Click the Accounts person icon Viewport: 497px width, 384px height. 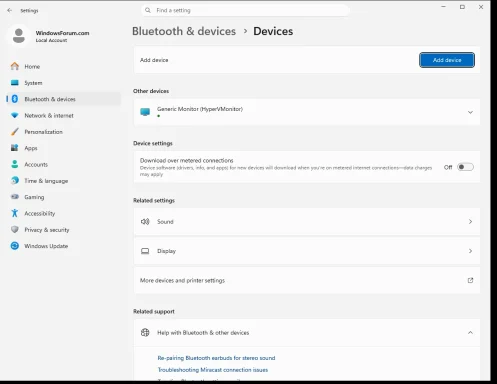(x=15, y=164)
